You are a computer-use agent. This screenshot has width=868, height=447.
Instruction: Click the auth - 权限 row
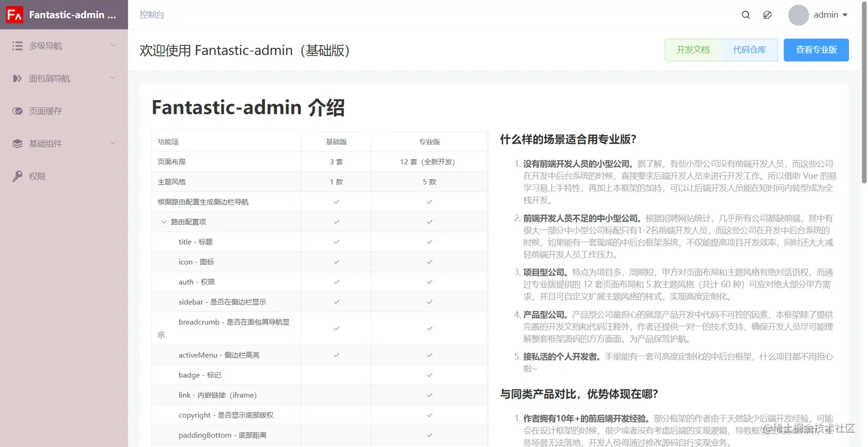319,282
